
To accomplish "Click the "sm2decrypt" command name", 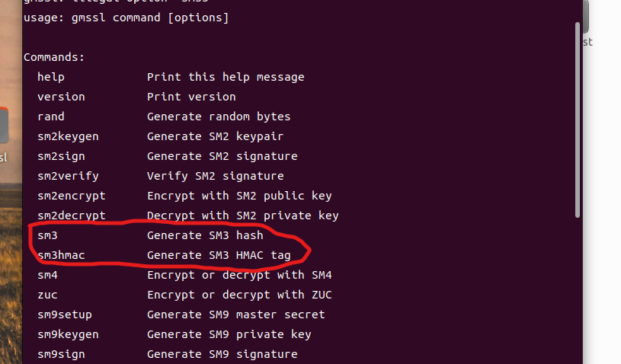I will tap(71, 216).
